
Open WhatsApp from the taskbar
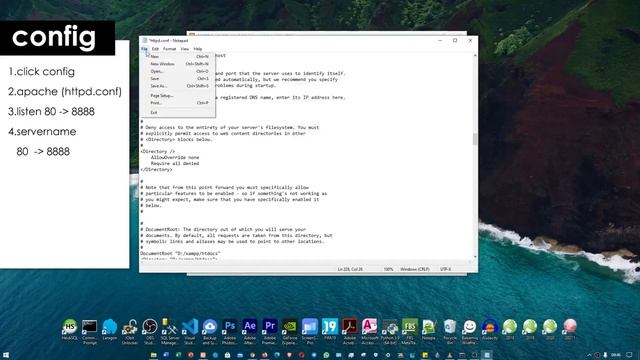[x=326, y=355]
